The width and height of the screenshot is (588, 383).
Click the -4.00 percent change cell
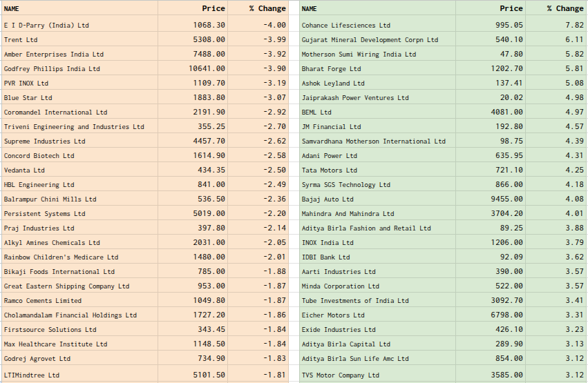274,26
